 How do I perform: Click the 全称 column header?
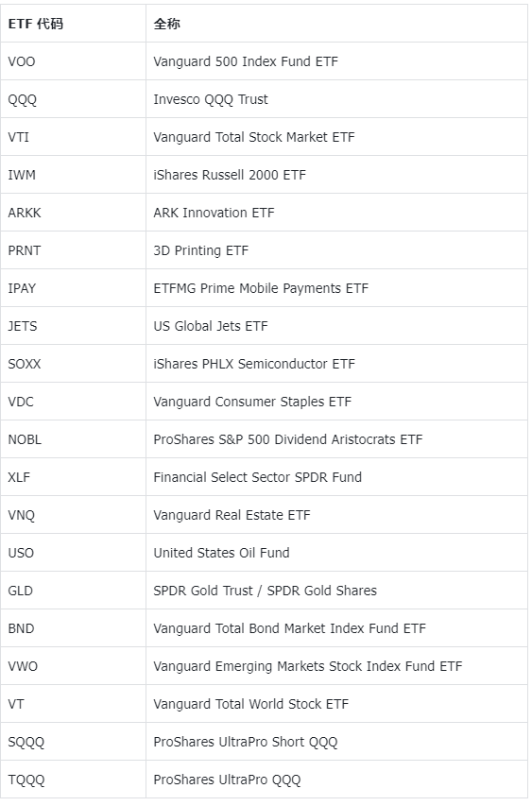pos(336,24)
